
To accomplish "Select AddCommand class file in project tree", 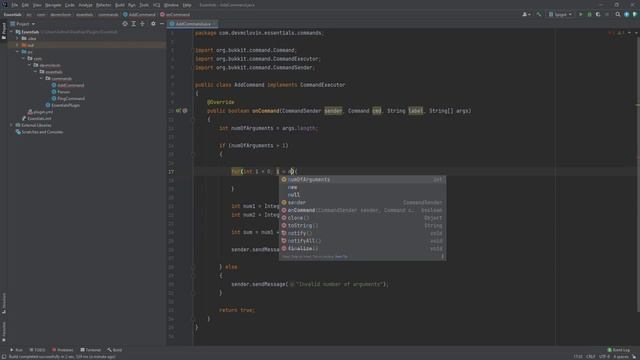I will pyautogui.click(x=68, y=85).
